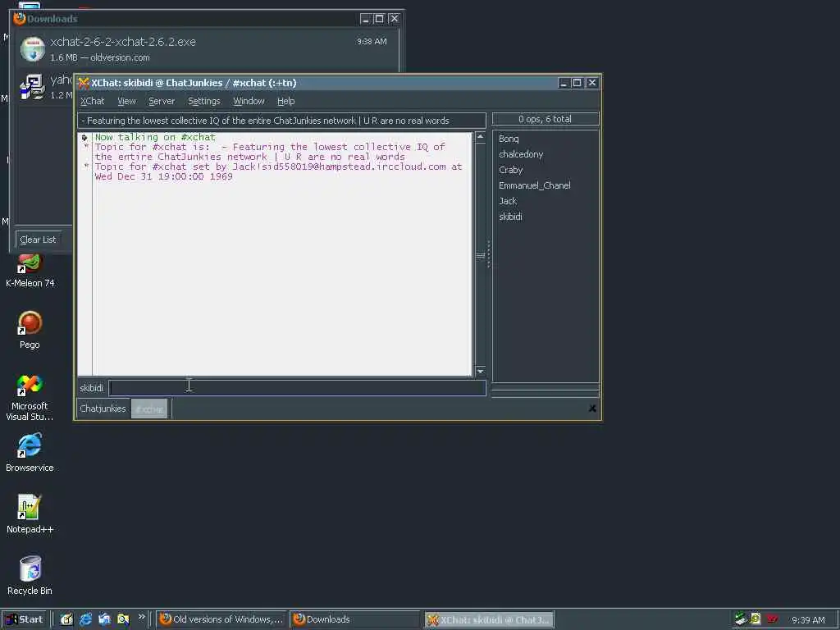
Task: Click the 'Now talking on #xchat' line
Action: click(x=155, y=137)
